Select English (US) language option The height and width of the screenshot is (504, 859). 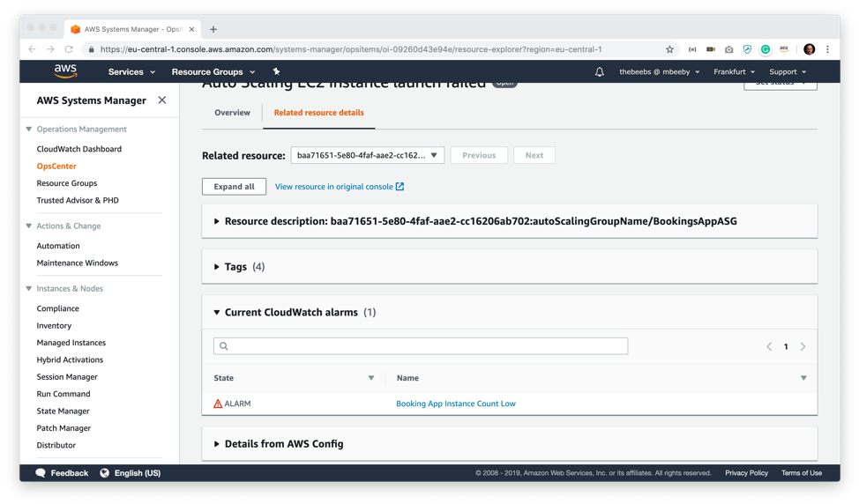coord(137,473)
